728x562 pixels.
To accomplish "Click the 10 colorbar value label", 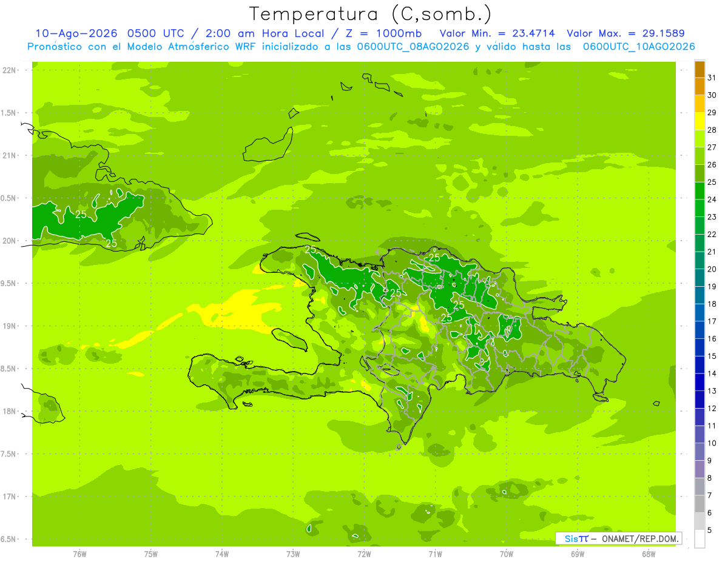I will [712, 443].
